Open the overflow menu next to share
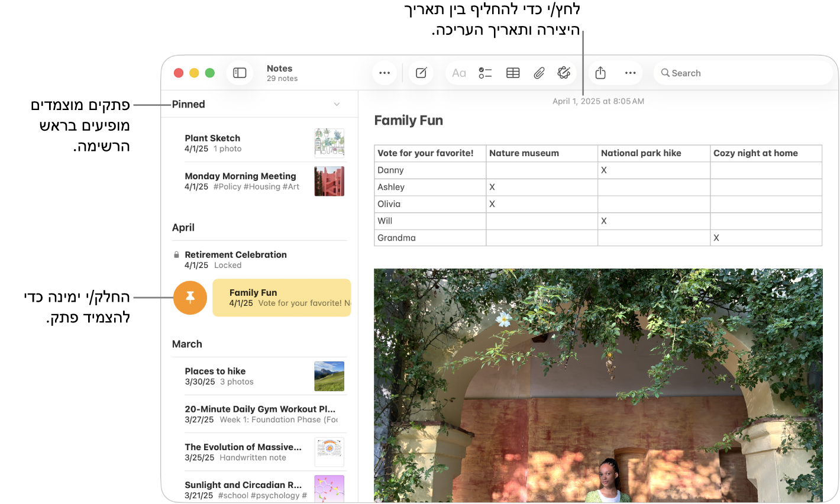Viewport: 840px width, 504px height. pyautogui.click(x=630, y=73)
